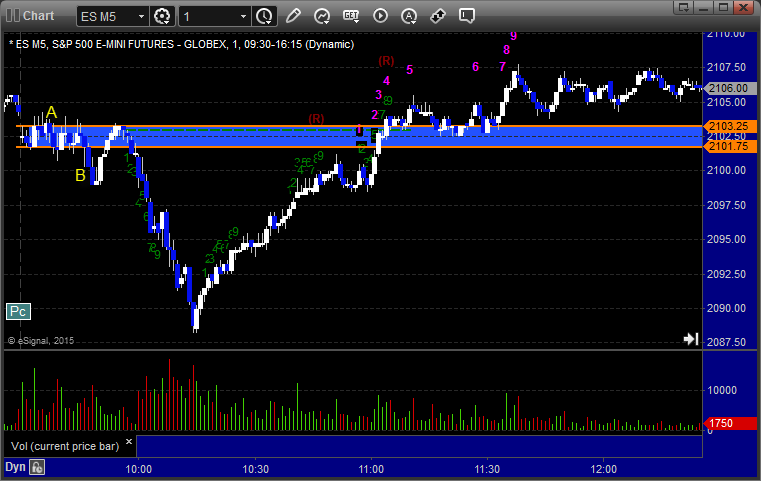The image size is (761, 481).
Task: Click the 12:00 time axis label
Action: pos(604,469)
